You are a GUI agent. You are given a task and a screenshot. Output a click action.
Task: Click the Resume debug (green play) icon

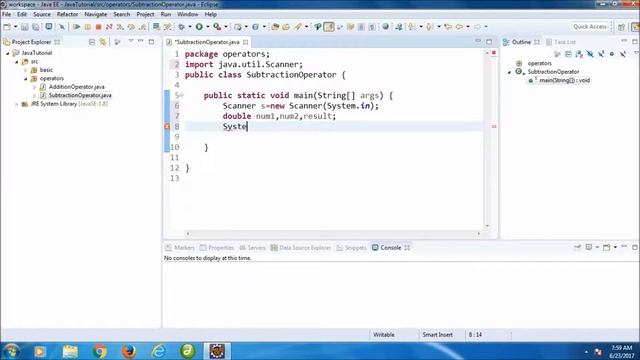76,27
